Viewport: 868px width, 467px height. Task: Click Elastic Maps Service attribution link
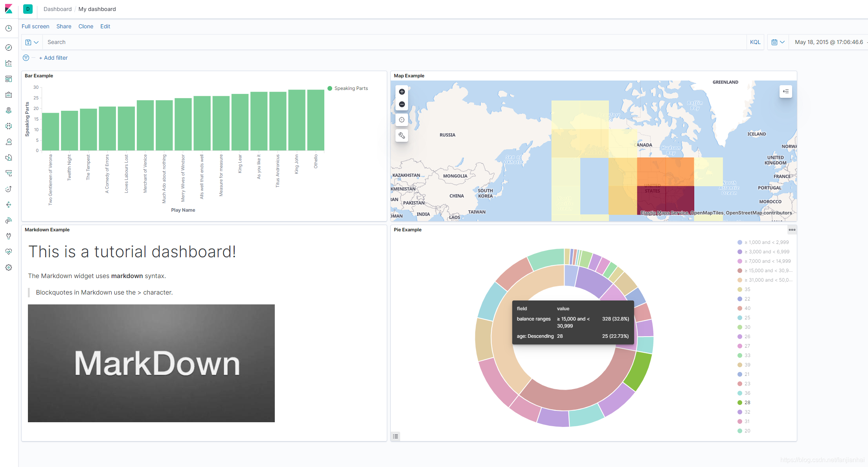(x=664, y=213)
